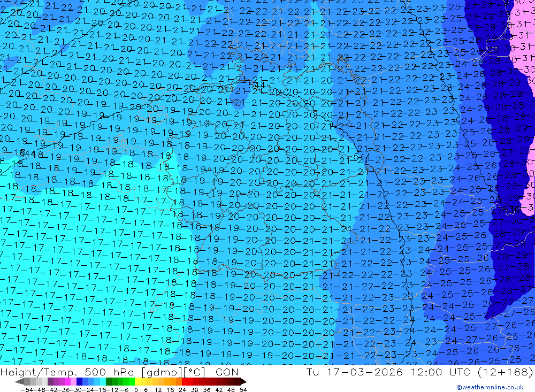Click the 'Tu 17-03-2026 12:00 UTC' timestamp

389,372
